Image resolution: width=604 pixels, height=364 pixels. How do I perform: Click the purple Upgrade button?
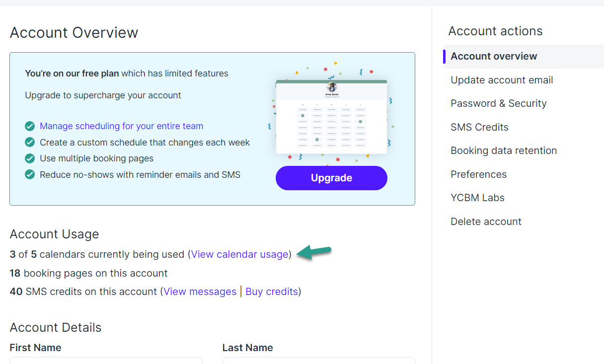click(331, 178)
